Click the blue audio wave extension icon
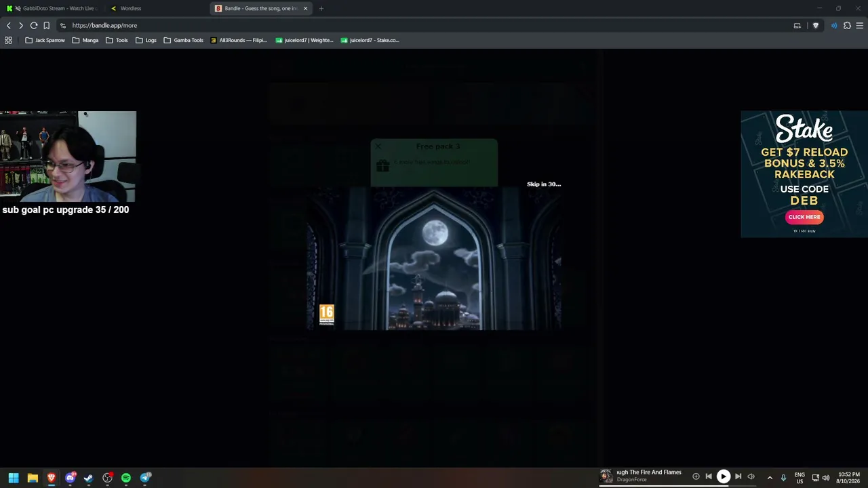Viewport: 868px width, 488px height. [834, 26]
